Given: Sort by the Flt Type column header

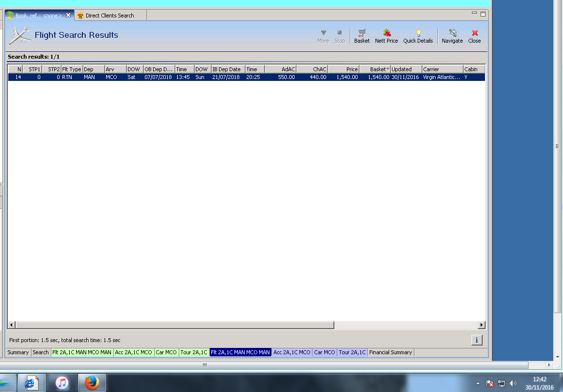Looking at the screenshot, I should (72, 69).
